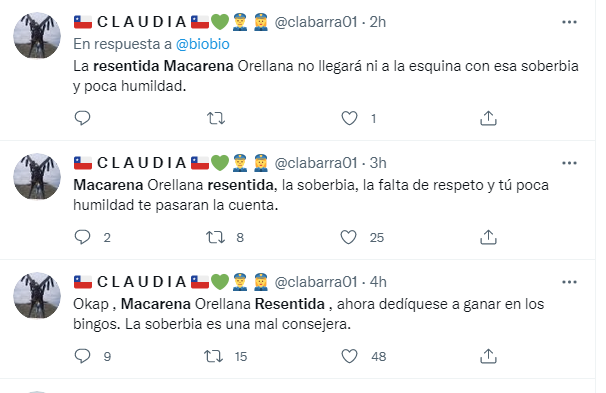Like the tweet with 1 like
This screenshot has height=393, width=606.
point(349,118)
